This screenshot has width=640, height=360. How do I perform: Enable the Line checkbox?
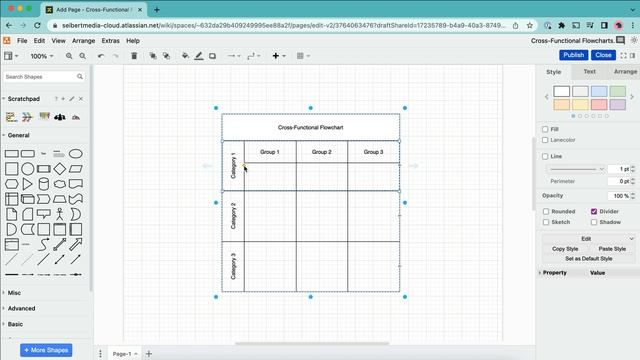pyautogui.click(x=545, y=156)
